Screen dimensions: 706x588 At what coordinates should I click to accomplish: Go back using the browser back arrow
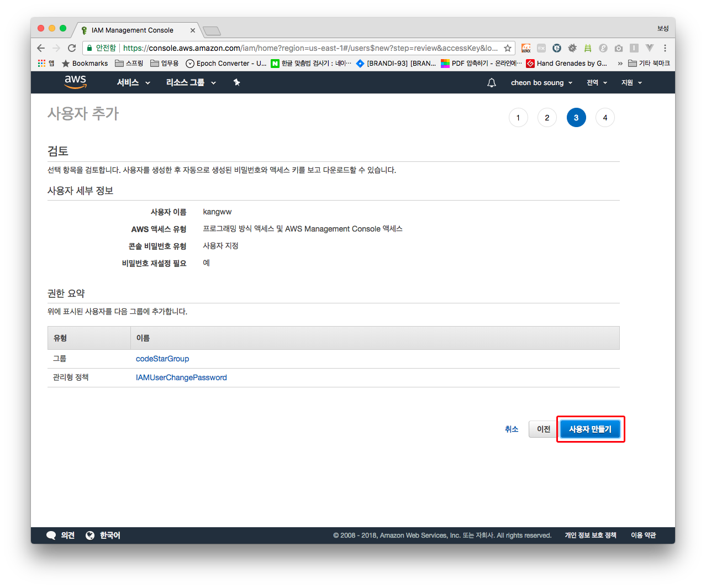pos(41,48)
